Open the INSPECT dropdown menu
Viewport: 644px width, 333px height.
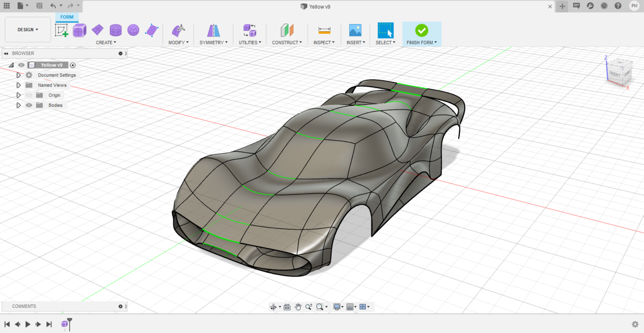point(324,43)
